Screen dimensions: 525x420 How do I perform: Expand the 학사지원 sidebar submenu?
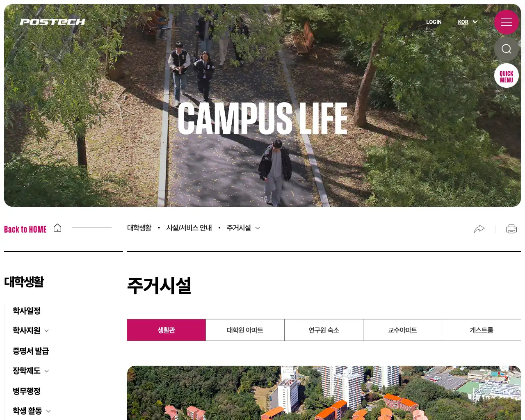(x=46, y=331)
